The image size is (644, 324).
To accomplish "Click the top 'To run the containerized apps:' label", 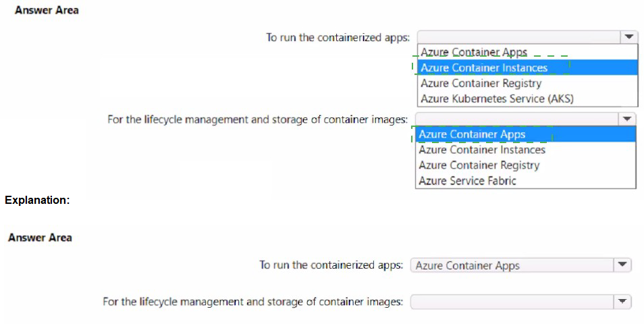I will [338, 37].
